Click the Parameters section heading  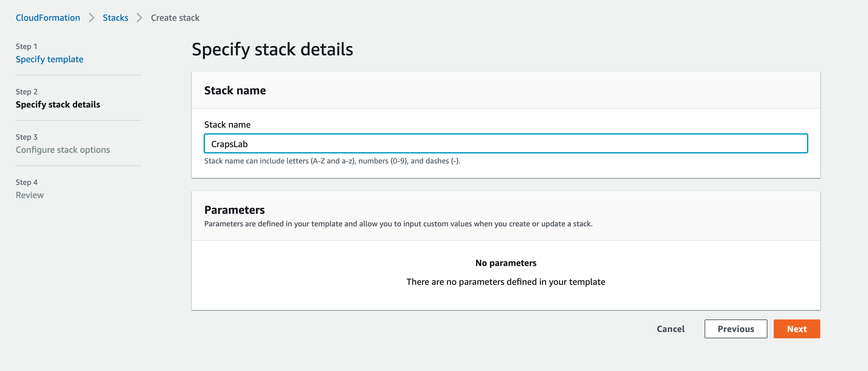[x=234, y=210]
